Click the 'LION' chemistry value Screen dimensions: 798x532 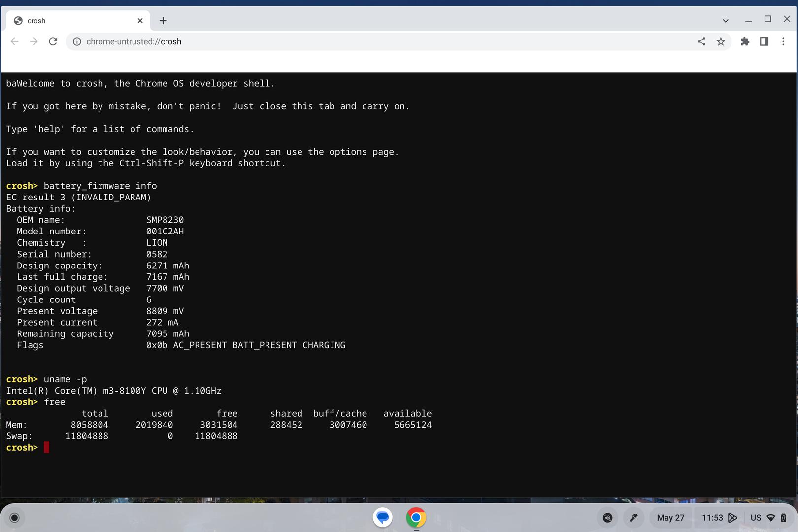click(157, 242)
